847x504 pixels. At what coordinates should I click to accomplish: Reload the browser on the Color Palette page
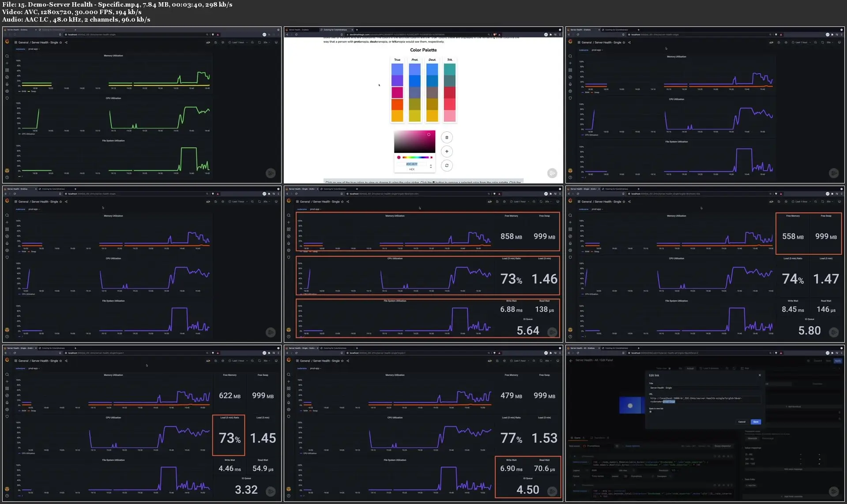pyautogui.click(x=296, y=34)
